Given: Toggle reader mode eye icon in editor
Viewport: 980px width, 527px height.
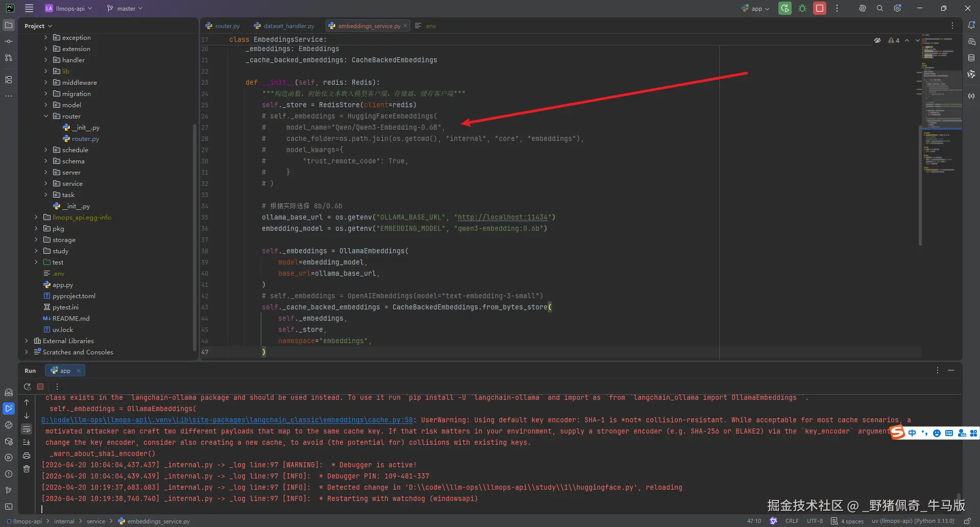Looking at the screenshot, I should (x=877, y=40).
